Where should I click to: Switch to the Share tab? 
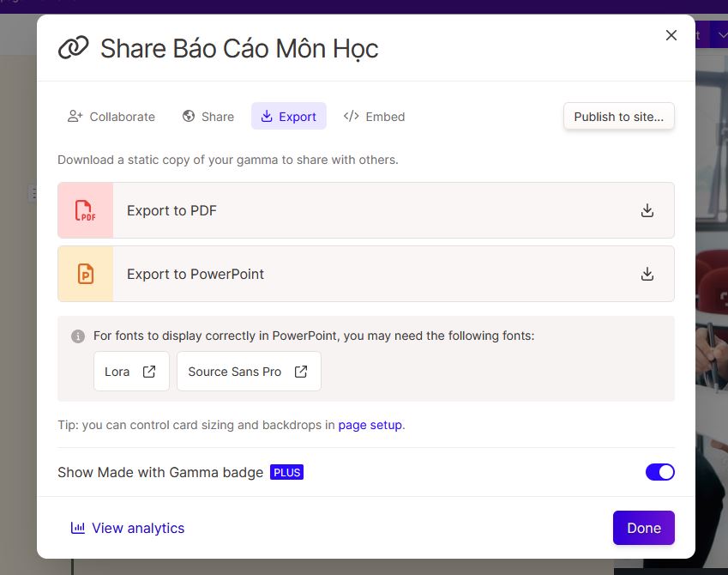click(208, 116)
